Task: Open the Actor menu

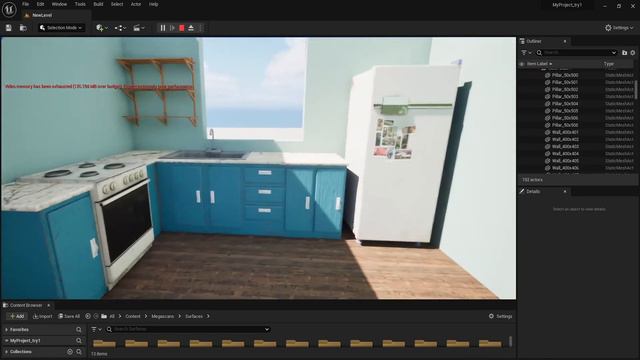Action: [x=136, y=4]
